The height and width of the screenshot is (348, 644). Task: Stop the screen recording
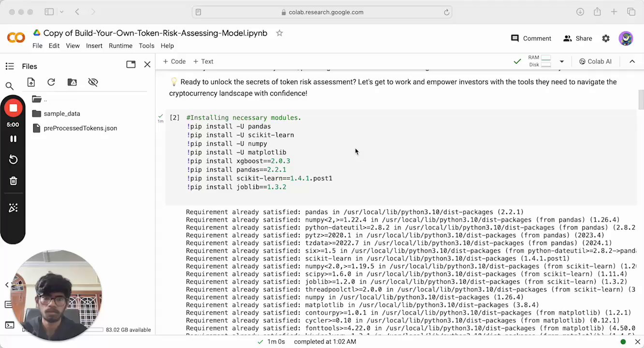tap(13, 108)
